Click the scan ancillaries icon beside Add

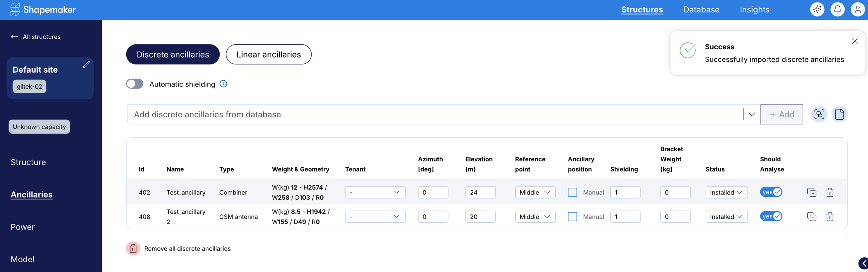[x=819, y=114]
